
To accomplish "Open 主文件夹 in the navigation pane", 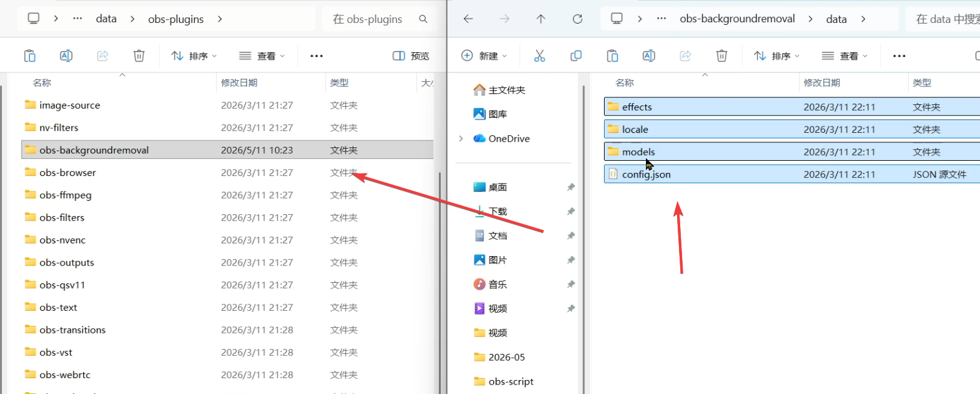I will click(500, 90).
